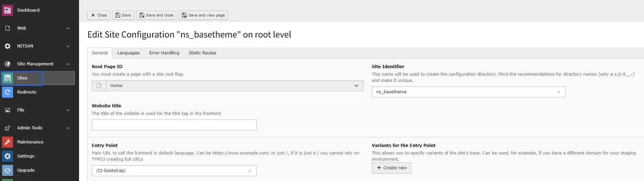Focus the Site Identifier ns_basetheme field
The image size is (644, 181).
tap(468, 92)
